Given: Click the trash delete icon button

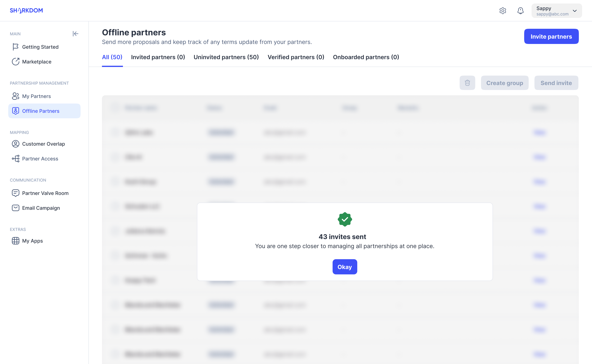Looking at the screenshot, I should coord(467,83).
